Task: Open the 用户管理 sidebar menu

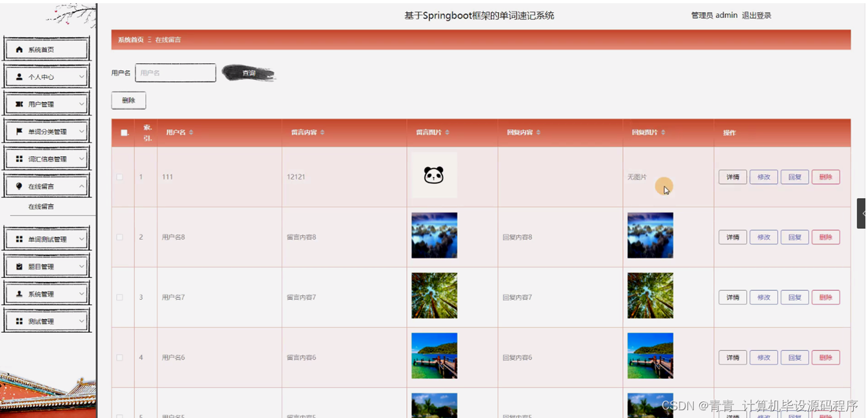Action: click(x=46, y=104)
